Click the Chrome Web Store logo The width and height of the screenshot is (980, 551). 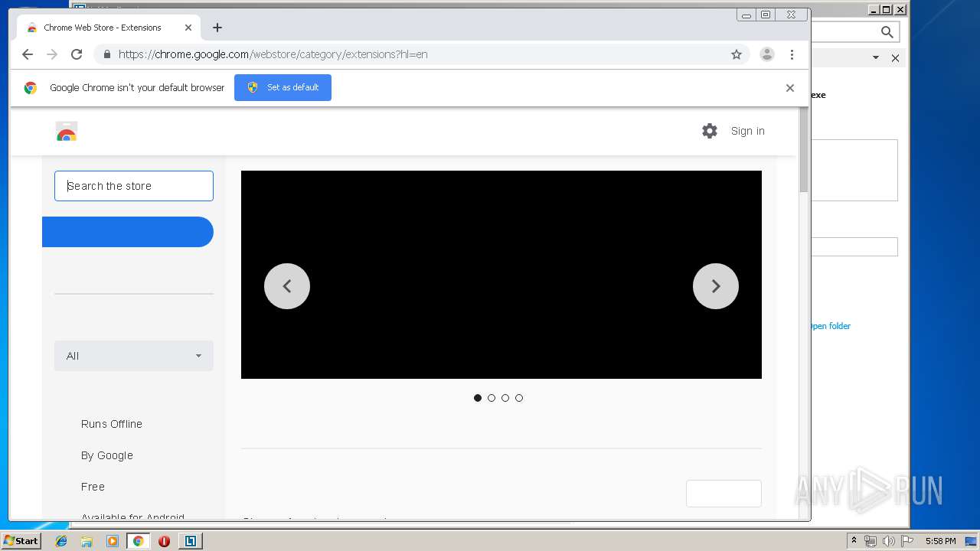click(x=67, y=132)
